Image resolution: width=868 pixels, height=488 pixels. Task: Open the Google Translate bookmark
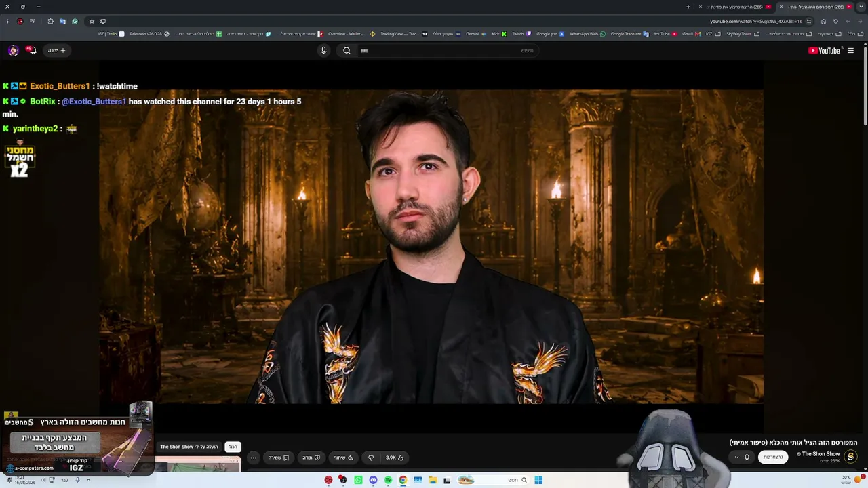629,34
